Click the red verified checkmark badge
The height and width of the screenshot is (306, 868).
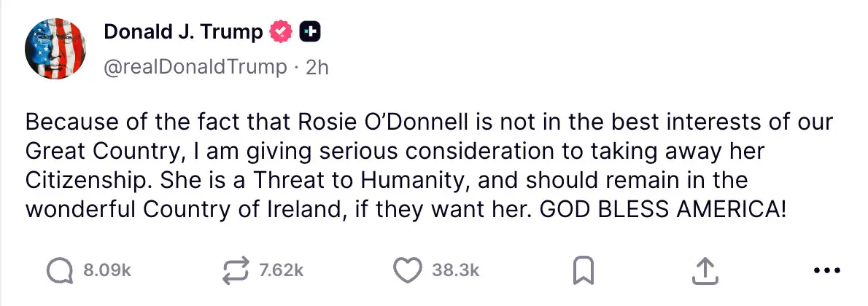click(x=281, y=32)
